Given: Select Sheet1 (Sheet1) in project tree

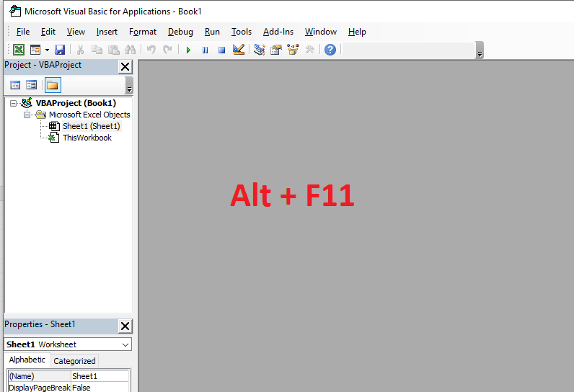Looking at the screenshot, I should coord(91,126).
